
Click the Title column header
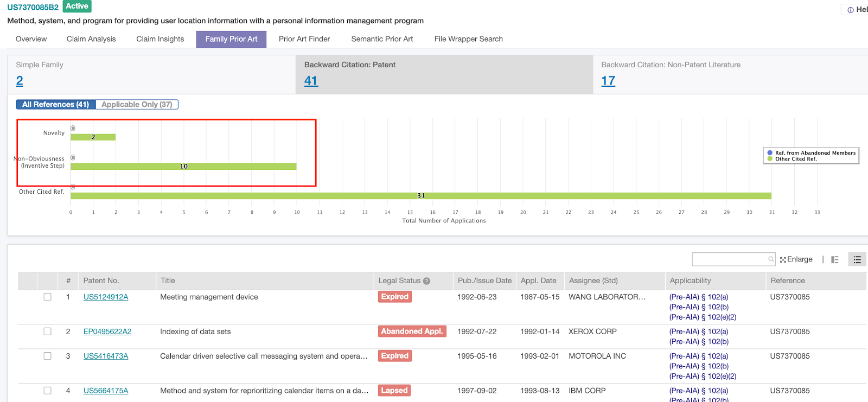[x=168, y=280]
